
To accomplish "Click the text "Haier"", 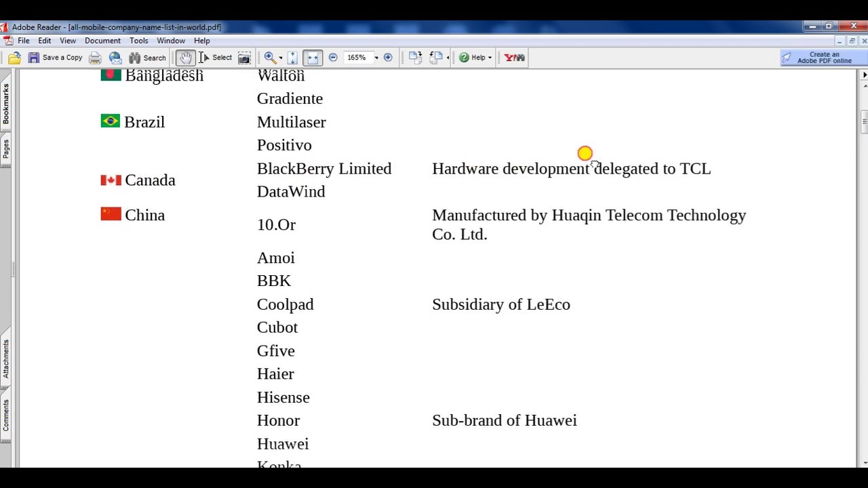I will pyautogui.click(x=275, y=374).
